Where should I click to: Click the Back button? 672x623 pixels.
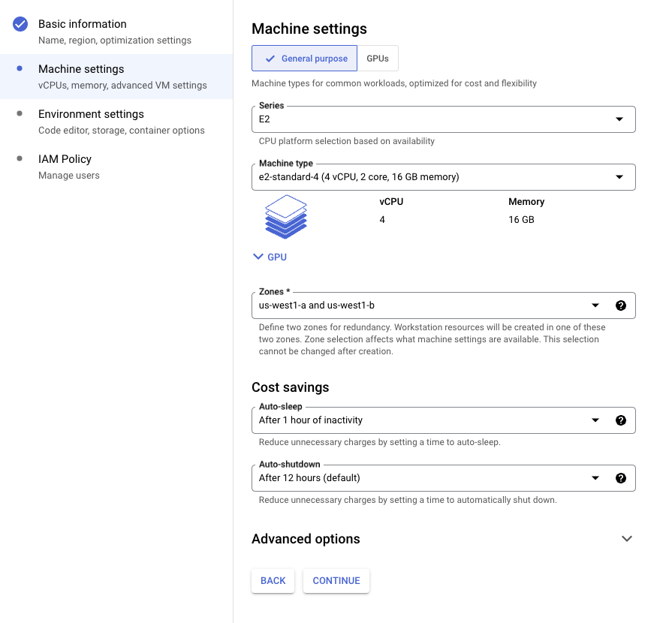click(x=273, y=580)
